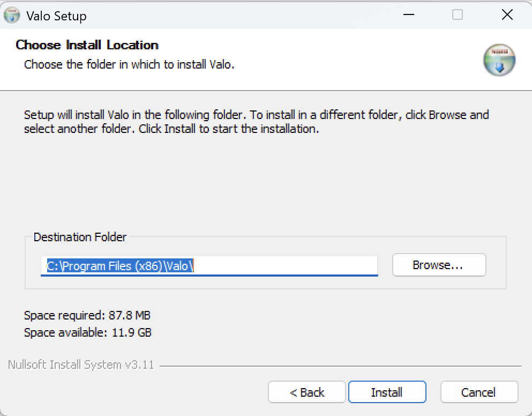Click the 'Choose the folder in which' subtitle
532x416 pixels.
[x=129, y=65]
